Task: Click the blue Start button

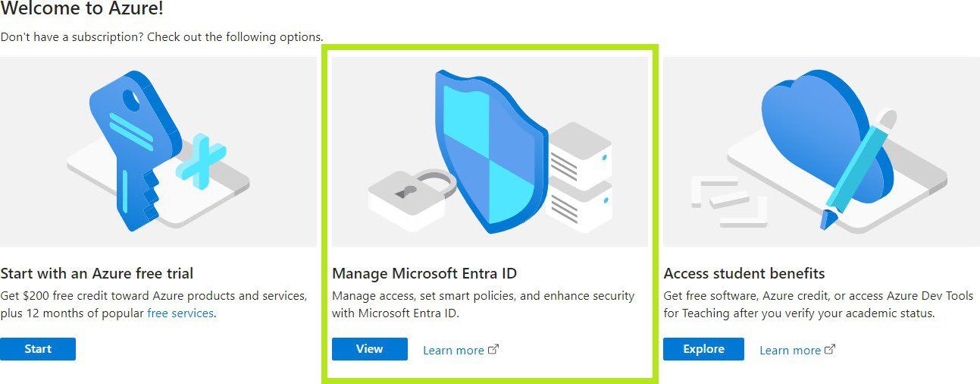Action: [38, 349]
